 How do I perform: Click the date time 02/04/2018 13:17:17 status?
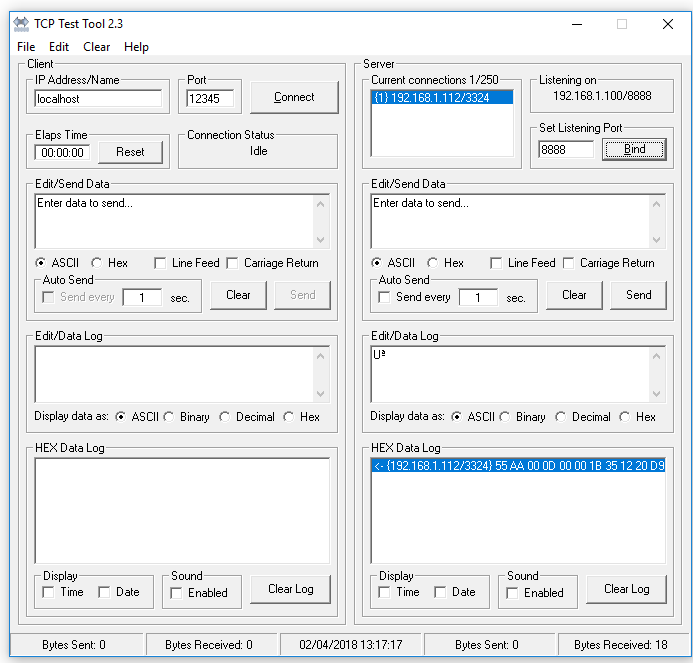coord(350,645)
